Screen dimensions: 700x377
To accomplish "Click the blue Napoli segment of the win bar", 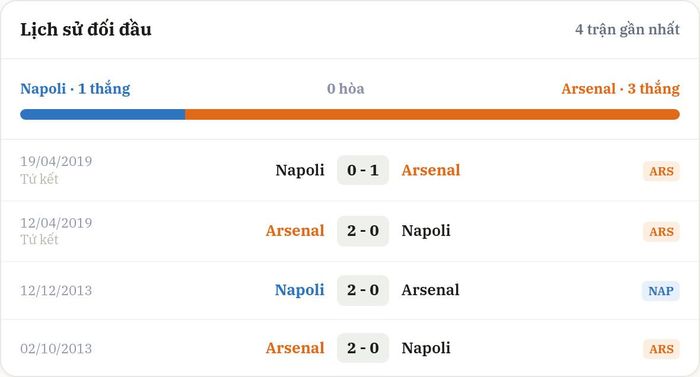I will click(103, 114).
